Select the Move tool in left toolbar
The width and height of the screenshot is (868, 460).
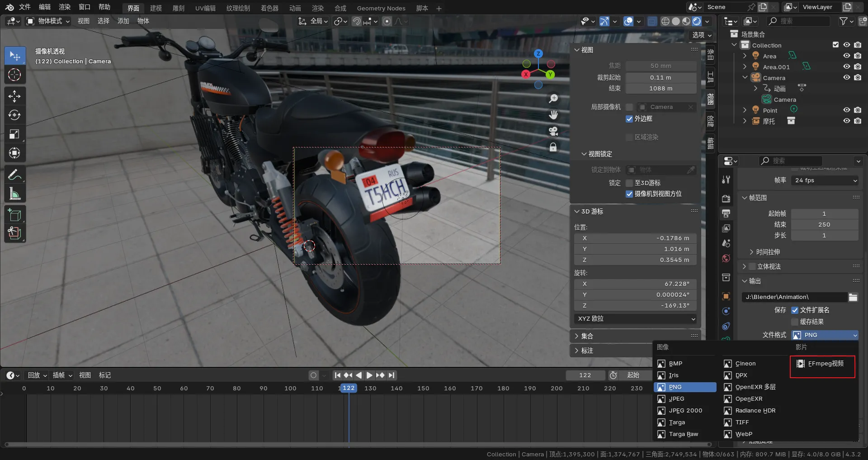(14, 96)
